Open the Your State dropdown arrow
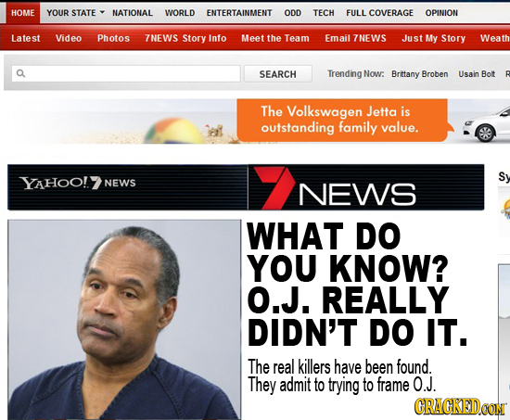 [102, 12]
